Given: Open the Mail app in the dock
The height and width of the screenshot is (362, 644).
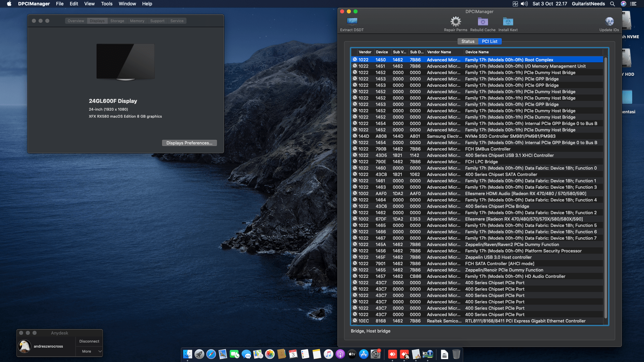Looking at the screenshot, I should click(223, 354).
